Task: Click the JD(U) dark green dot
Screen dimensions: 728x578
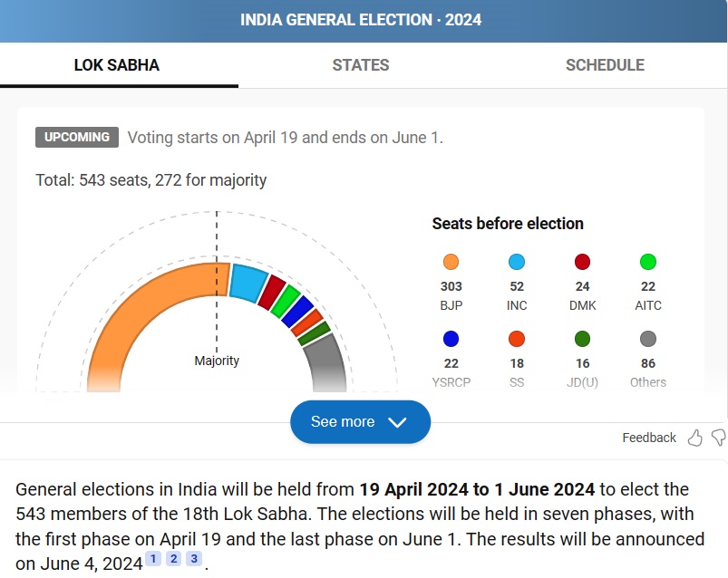Action: point(583,340)
